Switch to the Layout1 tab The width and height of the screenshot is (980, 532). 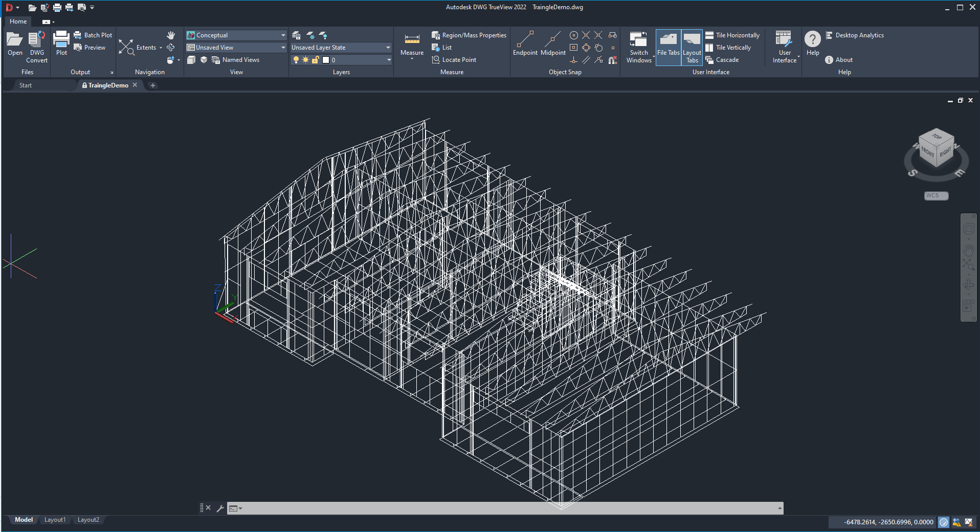[x=55, y=520]
